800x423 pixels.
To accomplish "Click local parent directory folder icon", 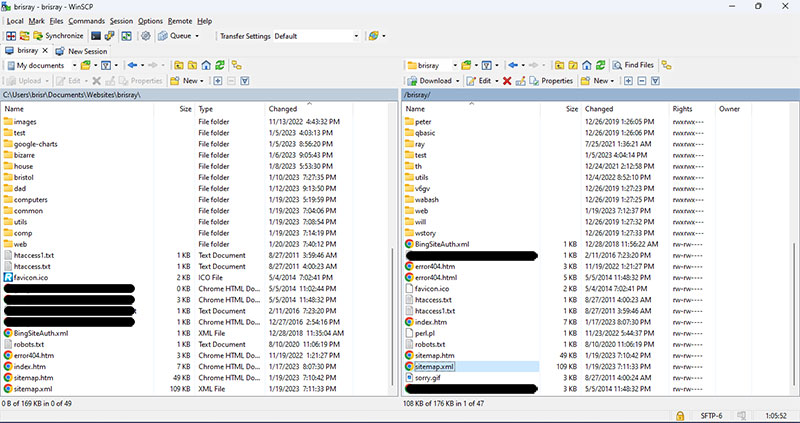I will coord(178,65).
